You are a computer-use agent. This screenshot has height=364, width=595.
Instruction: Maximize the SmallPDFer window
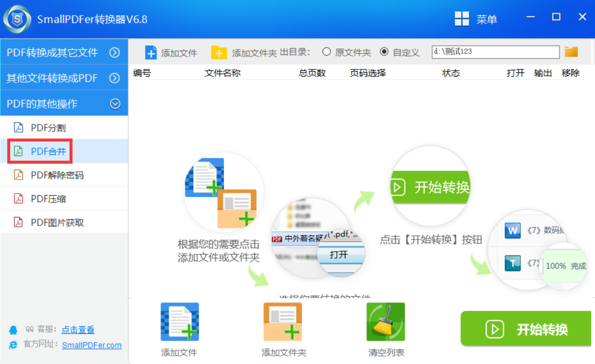point(556,17)
